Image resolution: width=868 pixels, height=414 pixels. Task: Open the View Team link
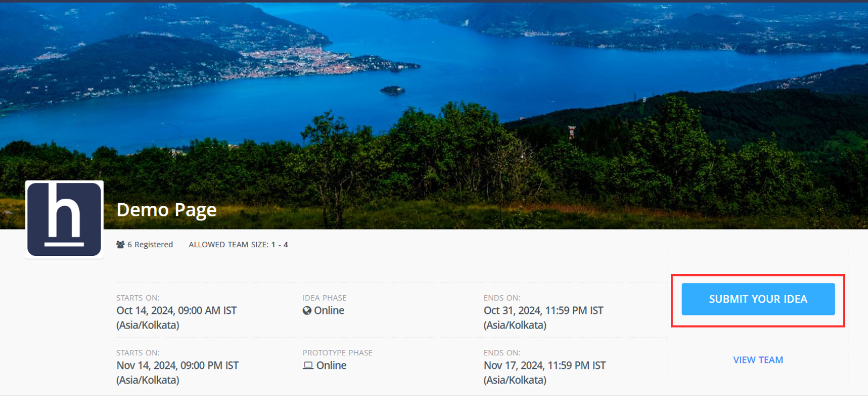pyautogui.click(x=758, y=360)
